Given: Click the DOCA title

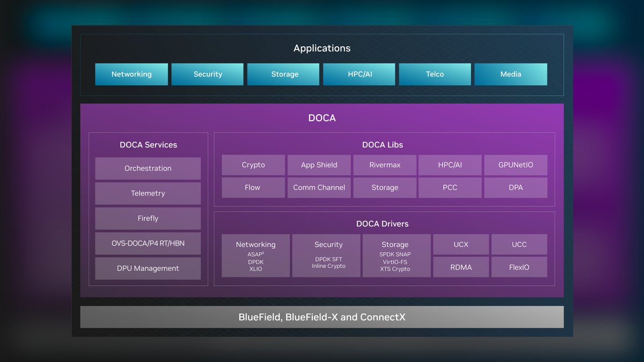Looking at the screenshot, I should click(322, 118).
